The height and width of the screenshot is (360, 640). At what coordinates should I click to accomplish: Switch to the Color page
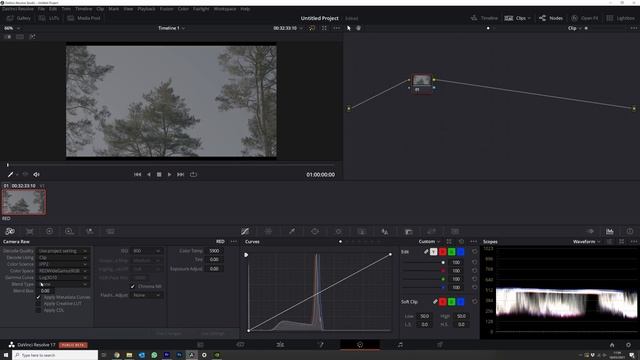click(x=360, y=345)
